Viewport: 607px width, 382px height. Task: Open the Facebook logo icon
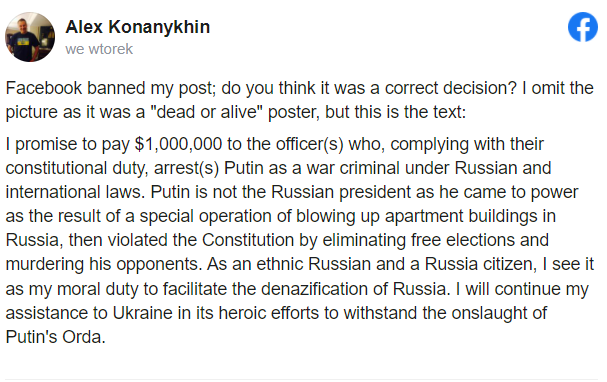click(x=583, y=27)
